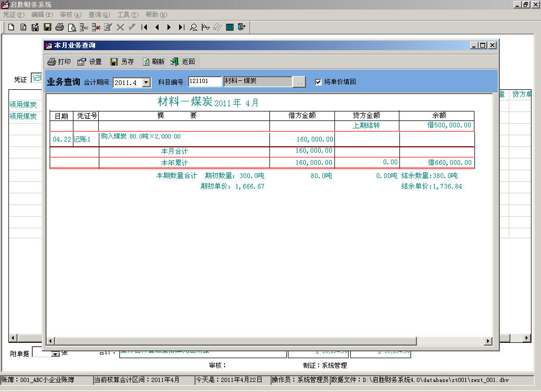Click 打印 print button in query window

59,62
